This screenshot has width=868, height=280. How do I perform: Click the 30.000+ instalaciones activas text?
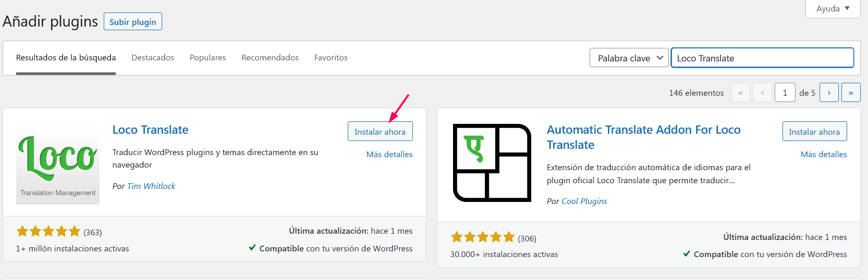click(504, 254)
